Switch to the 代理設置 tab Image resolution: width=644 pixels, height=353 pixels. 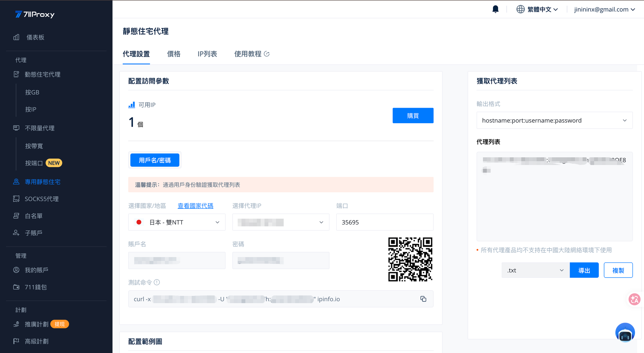[x=136, y=54]
